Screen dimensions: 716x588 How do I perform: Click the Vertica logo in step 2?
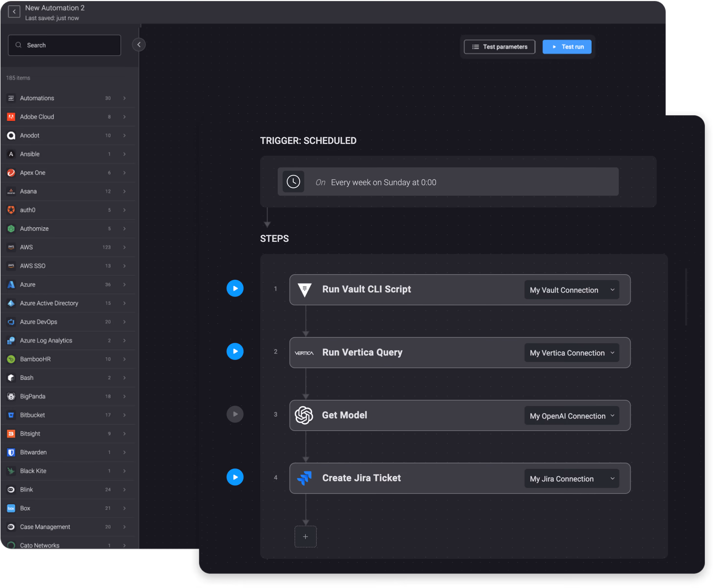tap(304, 353)
